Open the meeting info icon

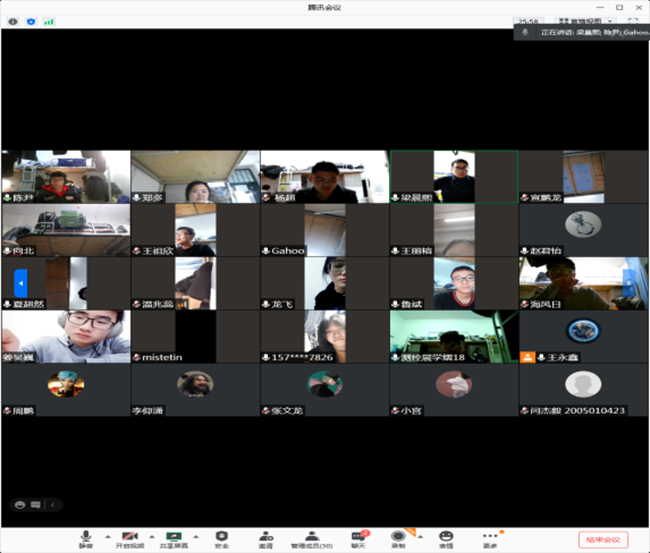pyautogui.click(x=13, y=22)
